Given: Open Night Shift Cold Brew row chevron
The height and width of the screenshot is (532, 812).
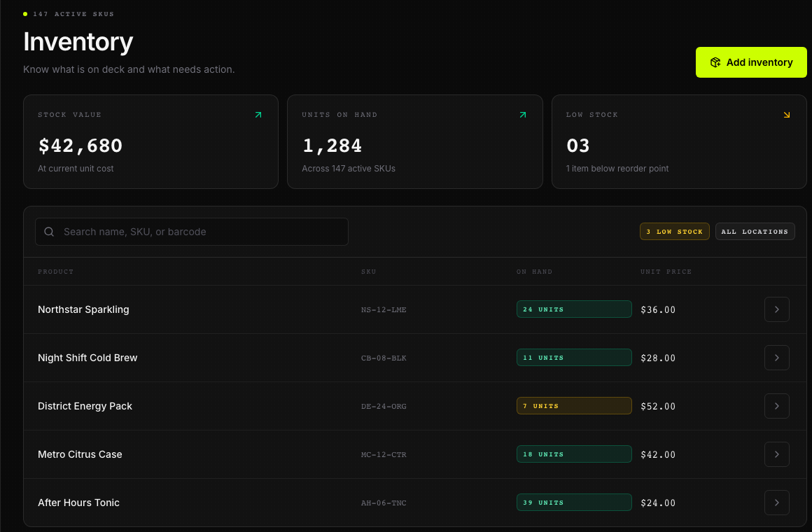Looking at the screenshot, I should click(x=776, y=358).
